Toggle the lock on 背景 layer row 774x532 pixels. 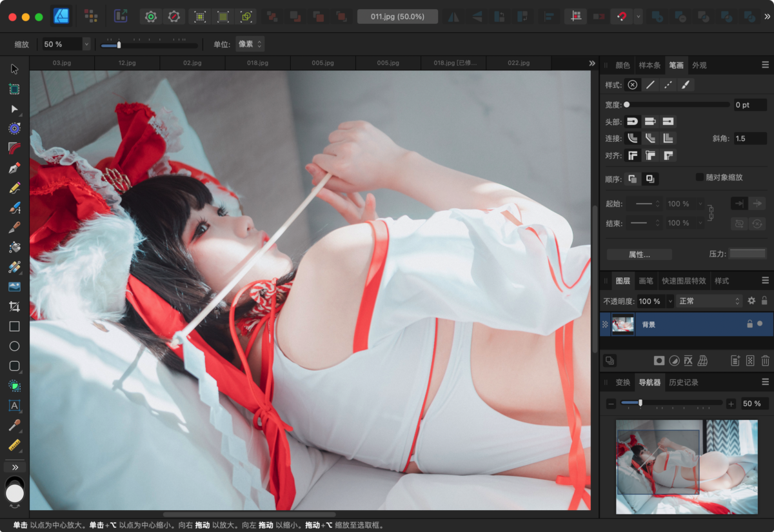click(749, 324)
